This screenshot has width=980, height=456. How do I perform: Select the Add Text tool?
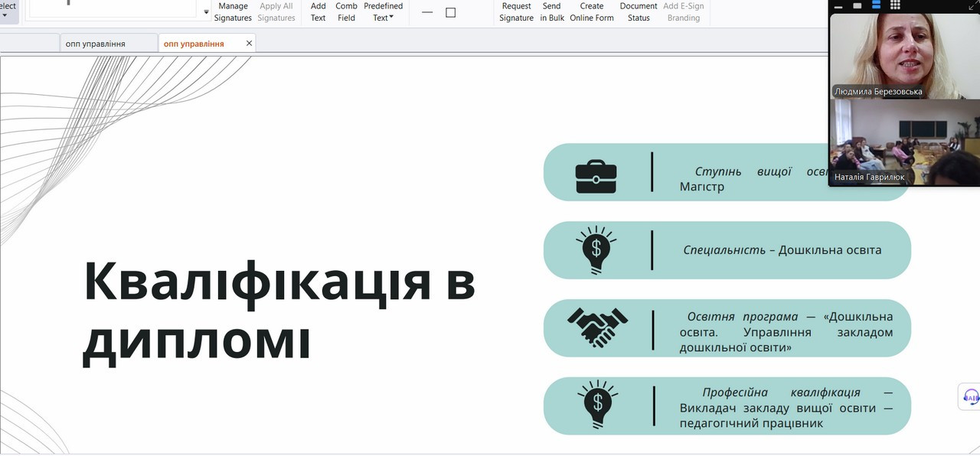[x=318, y=12]
